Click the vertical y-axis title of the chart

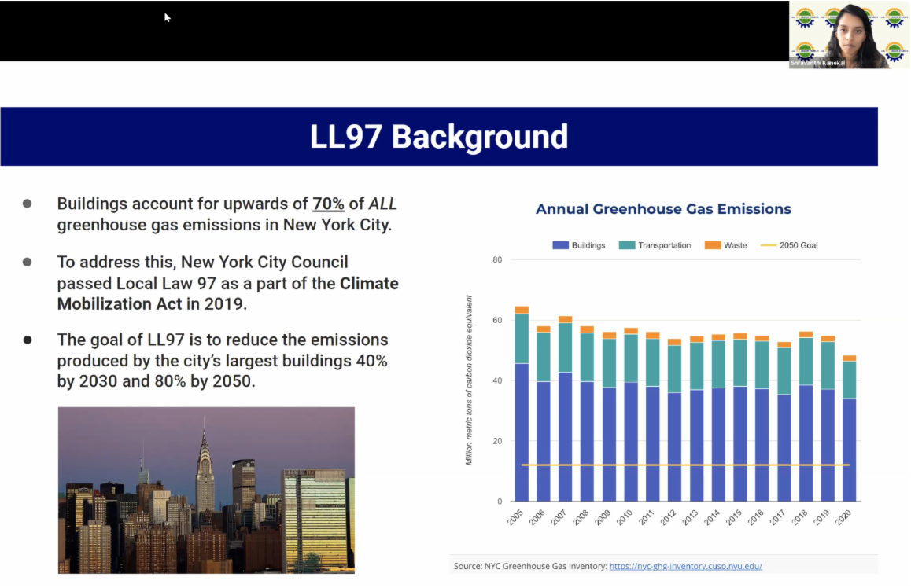coord(470,380)
